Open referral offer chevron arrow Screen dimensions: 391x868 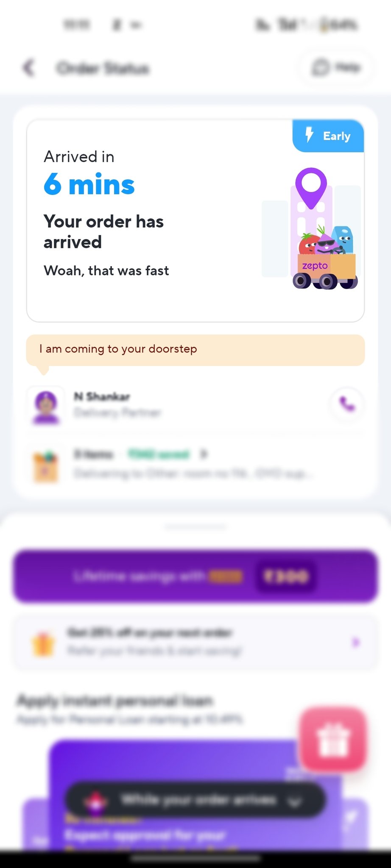(x=355, y=643)
